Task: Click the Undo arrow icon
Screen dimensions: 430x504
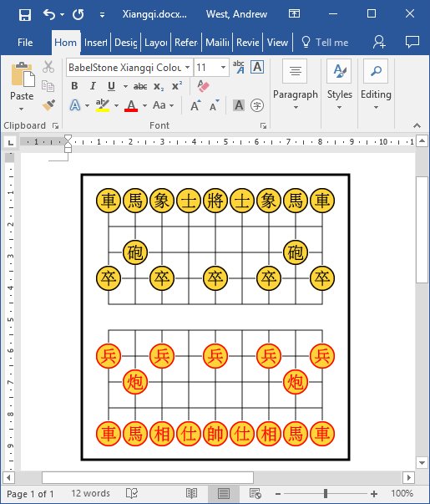Action: click(x=49, y=14)
